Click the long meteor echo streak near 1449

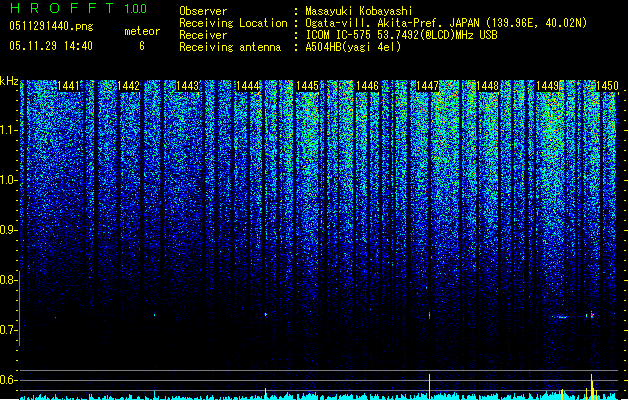tap(562, 317)
